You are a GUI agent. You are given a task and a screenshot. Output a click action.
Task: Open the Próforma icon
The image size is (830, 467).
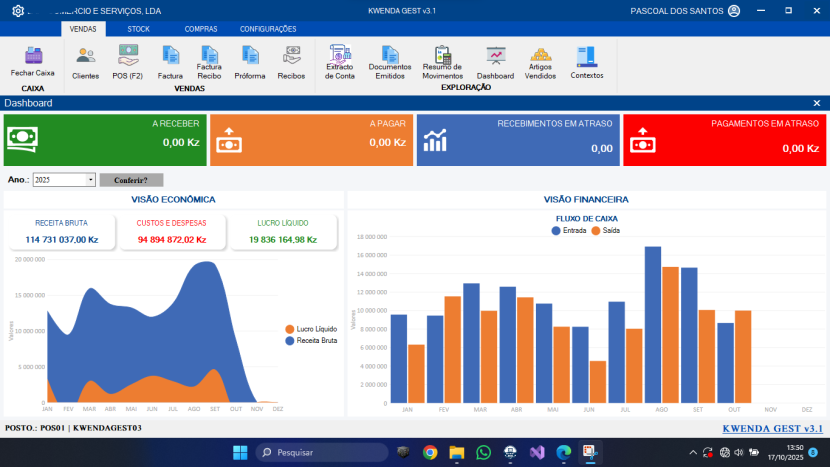(250, 62)
